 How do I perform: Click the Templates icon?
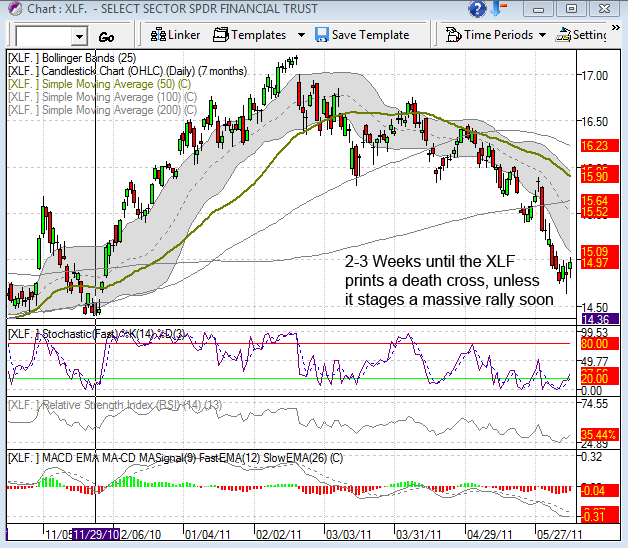(221, 35)
